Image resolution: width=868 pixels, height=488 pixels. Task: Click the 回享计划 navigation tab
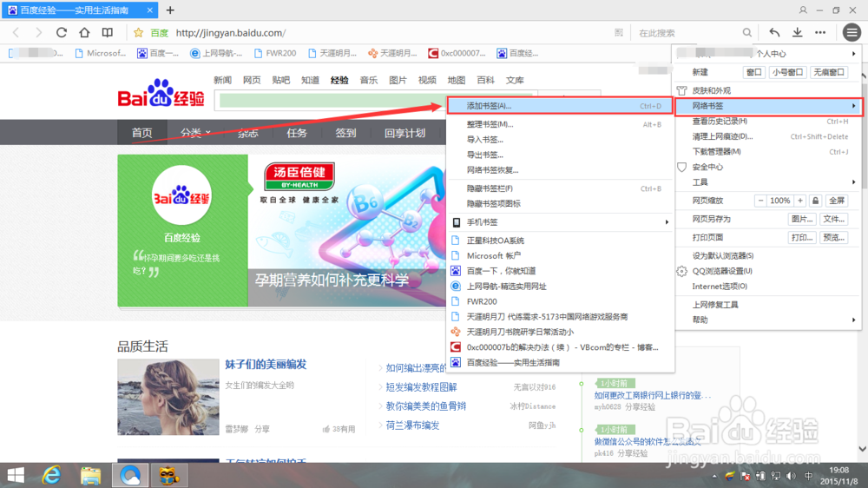pos(405,133)
